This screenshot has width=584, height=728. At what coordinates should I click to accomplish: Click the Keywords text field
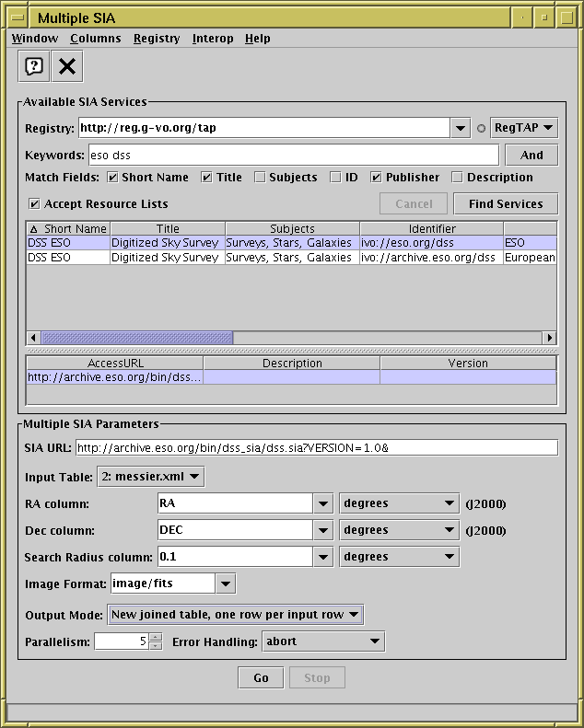293,156
